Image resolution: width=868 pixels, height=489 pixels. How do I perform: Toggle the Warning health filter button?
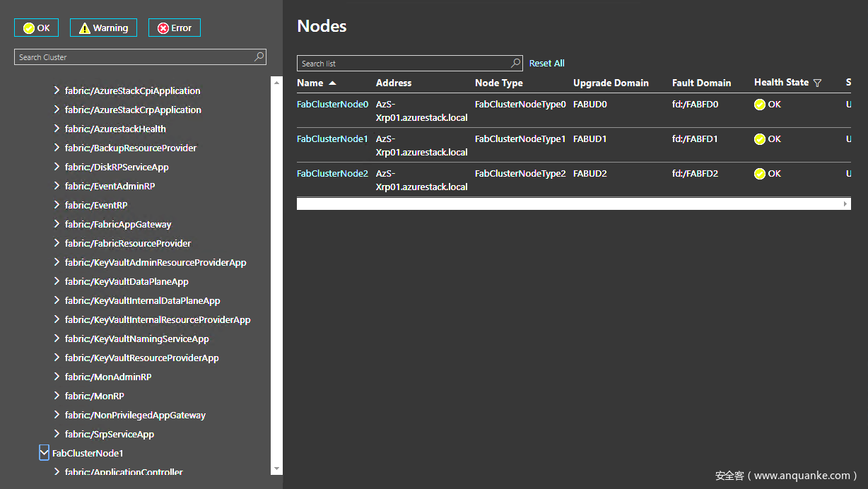[103, 28]
